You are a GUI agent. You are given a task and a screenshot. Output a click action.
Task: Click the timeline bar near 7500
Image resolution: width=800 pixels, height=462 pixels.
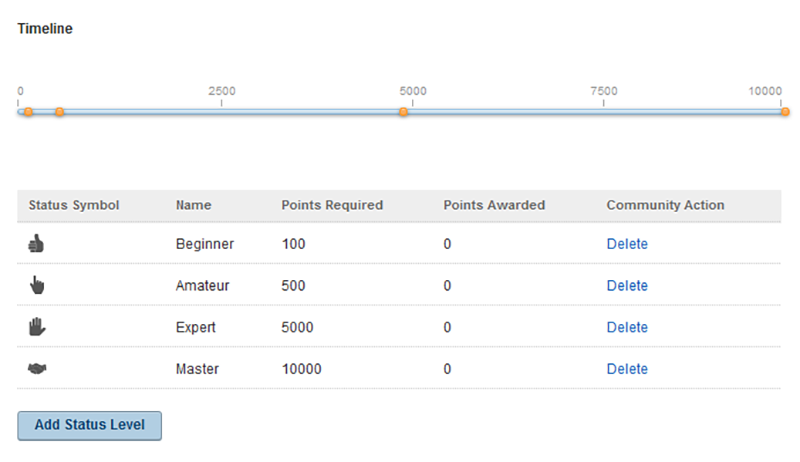click(604, 112)
